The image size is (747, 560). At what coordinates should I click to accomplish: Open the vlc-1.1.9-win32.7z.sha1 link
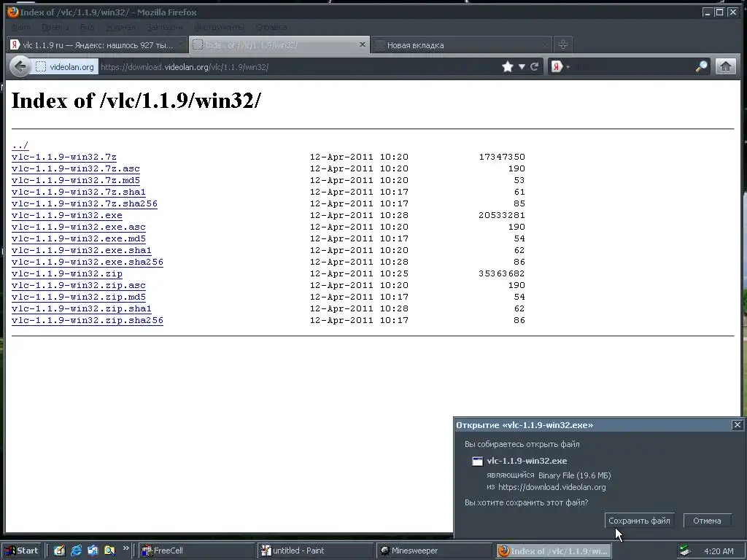[x=79, y=192]
